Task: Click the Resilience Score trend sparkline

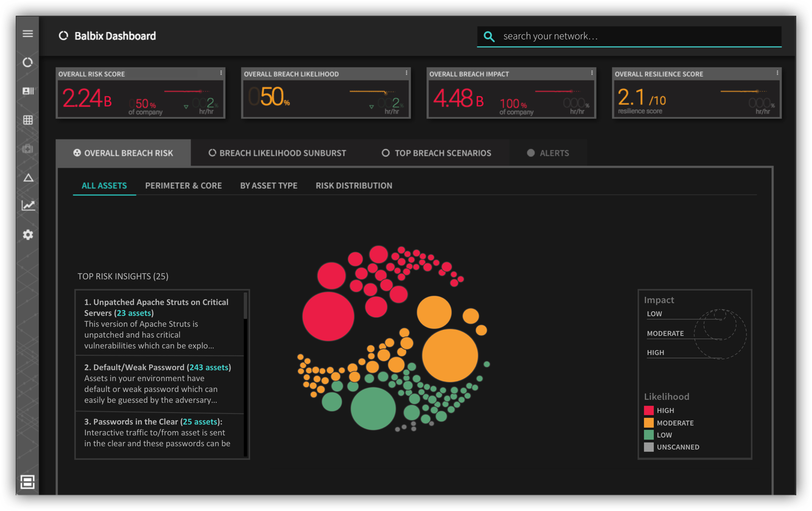Action: pyautogui.click(x=744, y=92)
